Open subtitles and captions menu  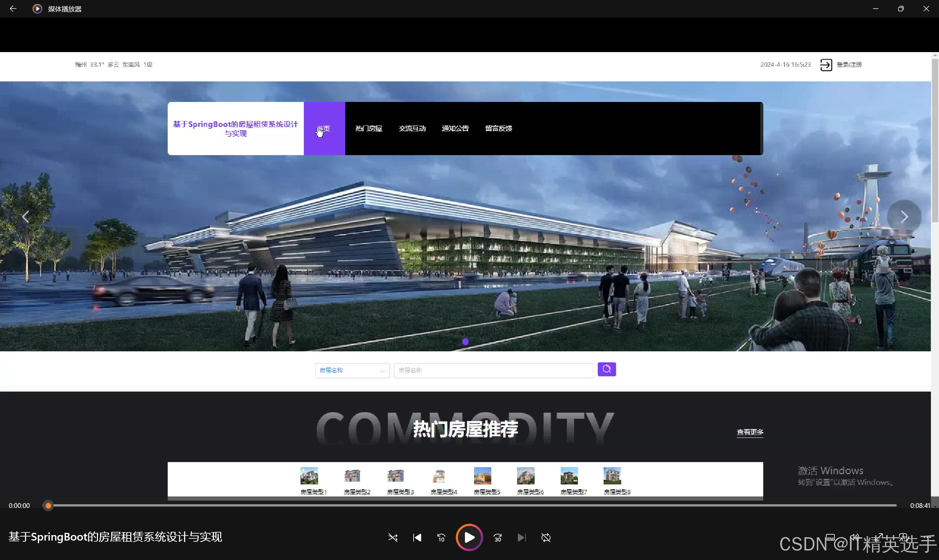[830, 537]
